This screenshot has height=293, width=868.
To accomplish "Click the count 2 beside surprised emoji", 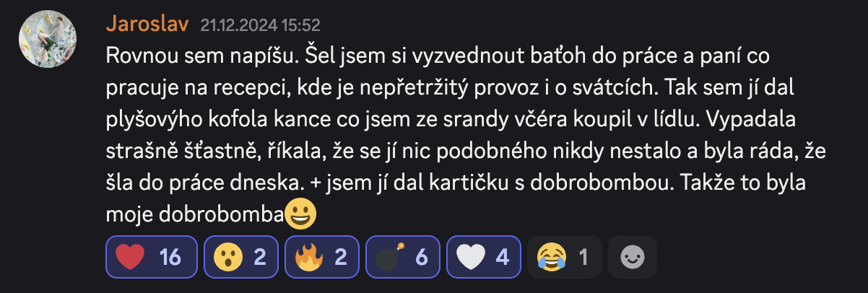I will coord(260,257).
